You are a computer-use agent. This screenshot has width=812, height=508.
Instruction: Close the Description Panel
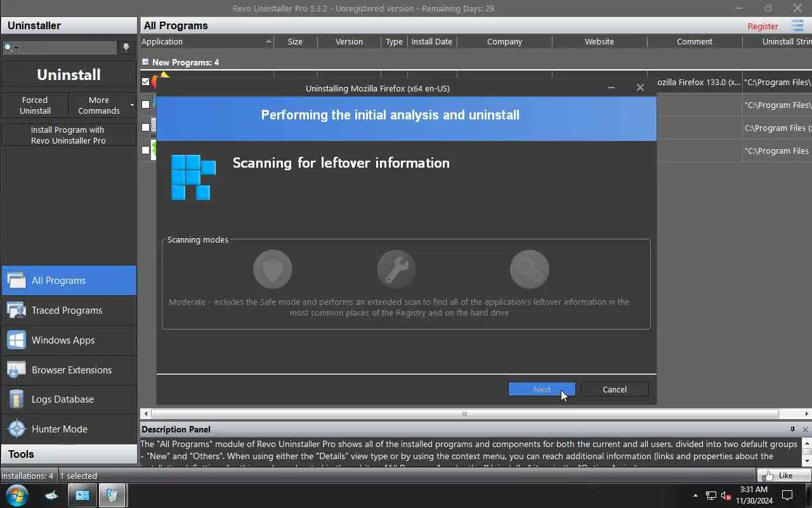tap(805, 430)
